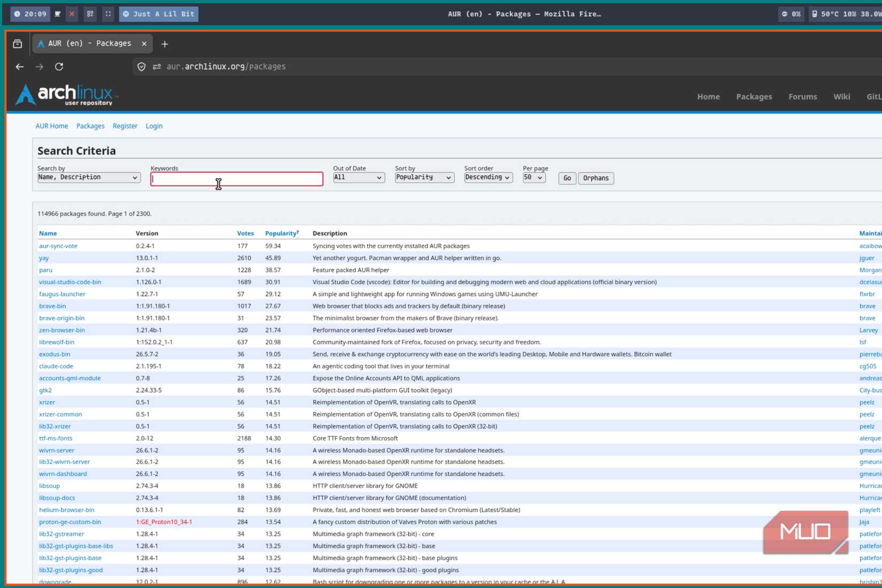This screenshot has width=882, height=588.
Task: Reload the page with refresh icon
Action: pos(59,67)
